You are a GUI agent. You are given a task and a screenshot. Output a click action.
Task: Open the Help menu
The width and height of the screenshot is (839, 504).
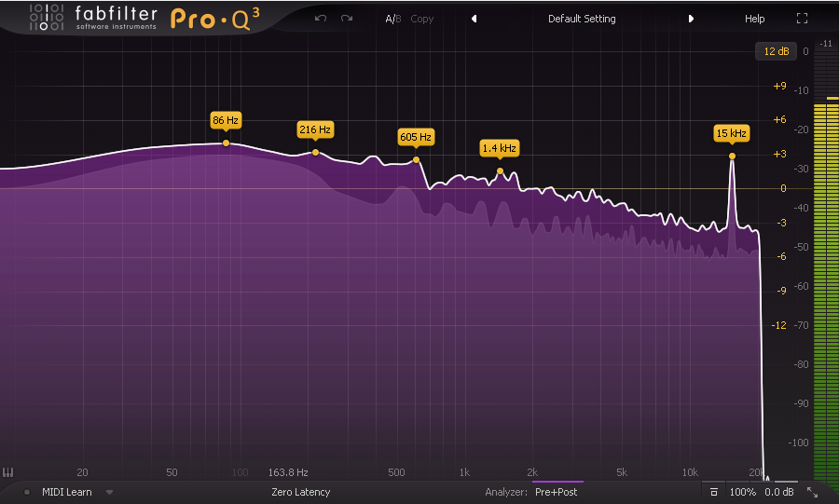point(754,19)
